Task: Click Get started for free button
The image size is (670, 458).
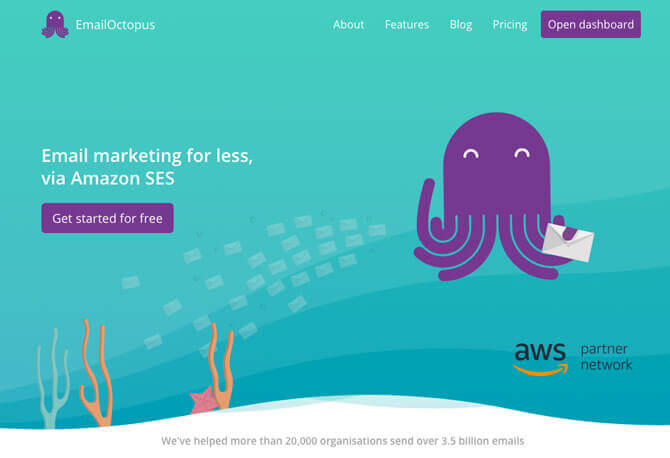Action: click(x=107, y=218)
